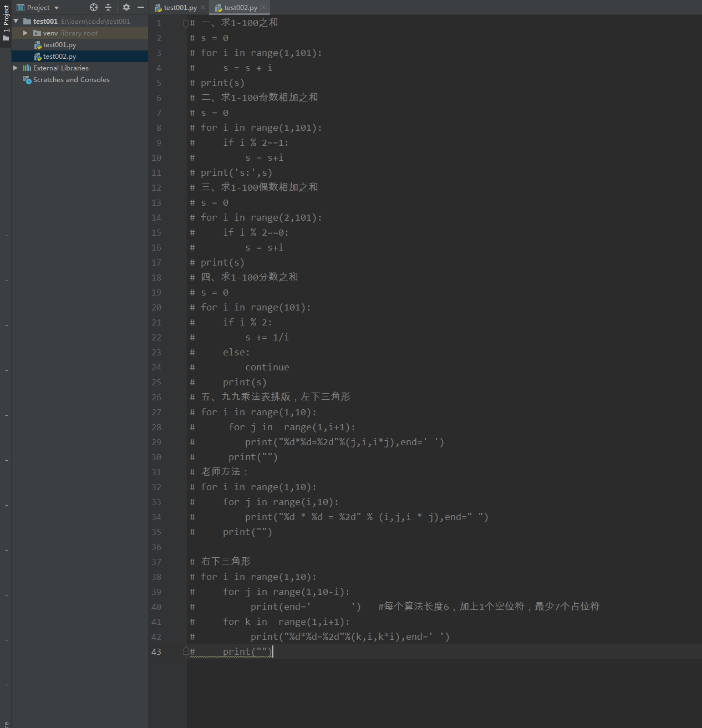
Task: Select test001 root folder in tree
Action: pos(80,22)
